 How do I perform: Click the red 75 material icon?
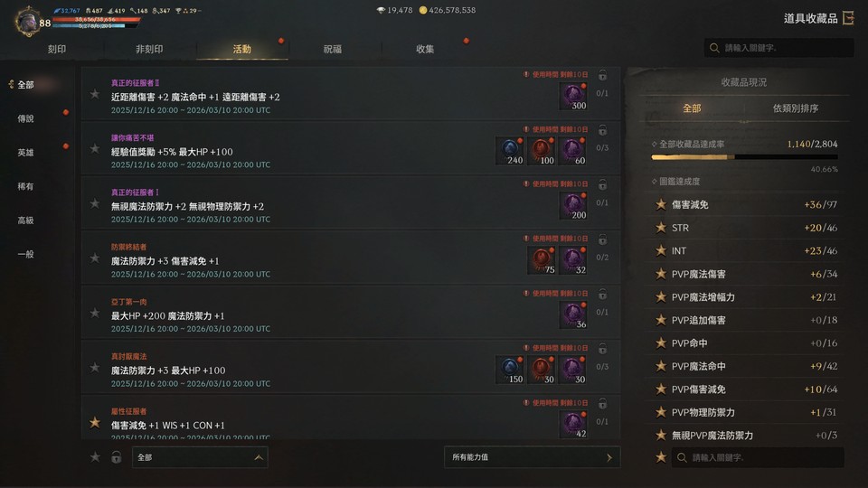point(542,261)
